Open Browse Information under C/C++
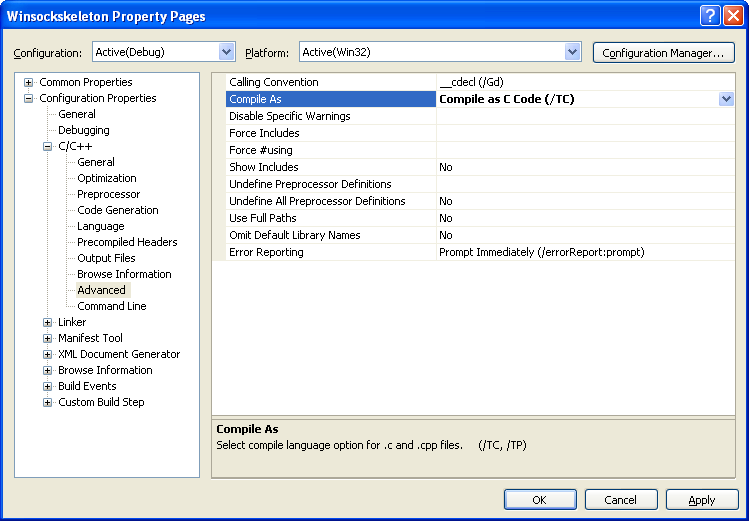The width and height of the screenshot is (749, 521). 124,274
